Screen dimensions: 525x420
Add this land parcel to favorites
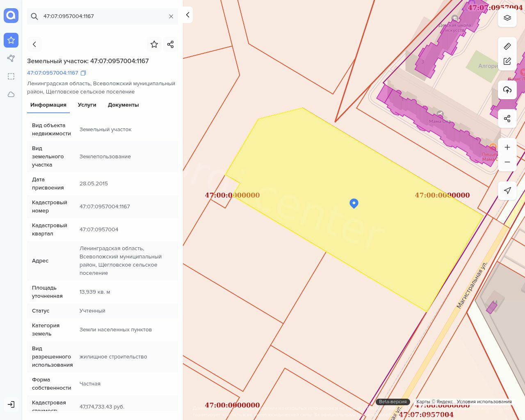[x=154, y=44]
